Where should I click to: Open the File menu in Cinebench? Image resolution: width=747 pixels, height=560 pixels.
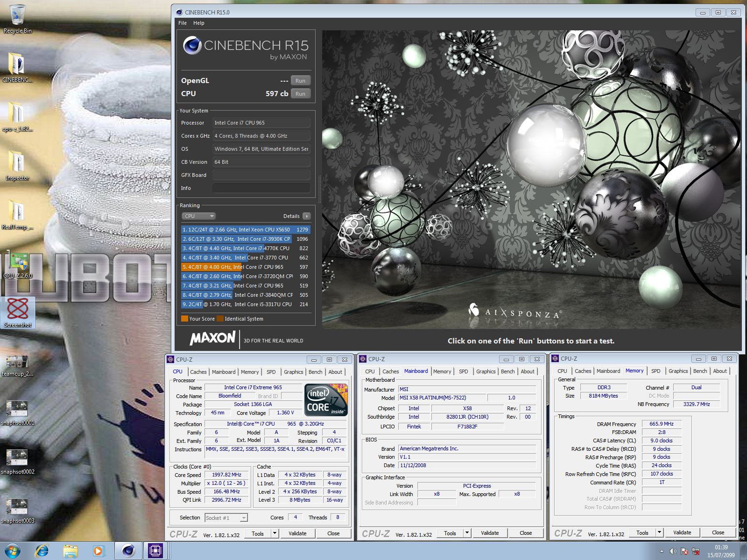(x=183, y=23)
